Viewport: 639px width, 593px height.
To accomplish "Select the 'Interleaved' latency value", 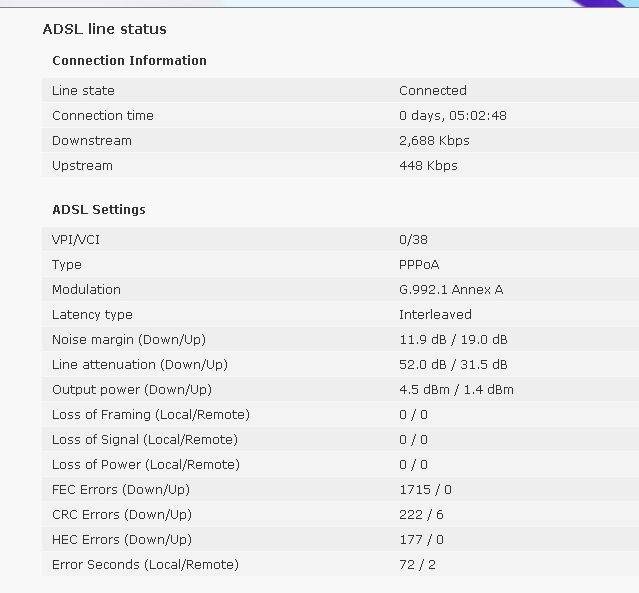I will click(x=435, y=315).
